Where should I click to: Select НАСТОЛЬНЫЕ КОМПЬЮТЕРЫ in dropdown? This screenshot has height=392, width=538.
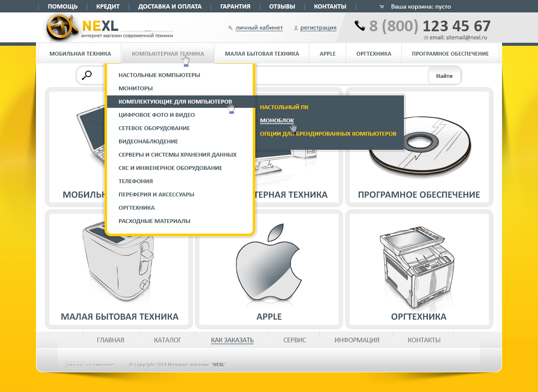pos(159,75)
